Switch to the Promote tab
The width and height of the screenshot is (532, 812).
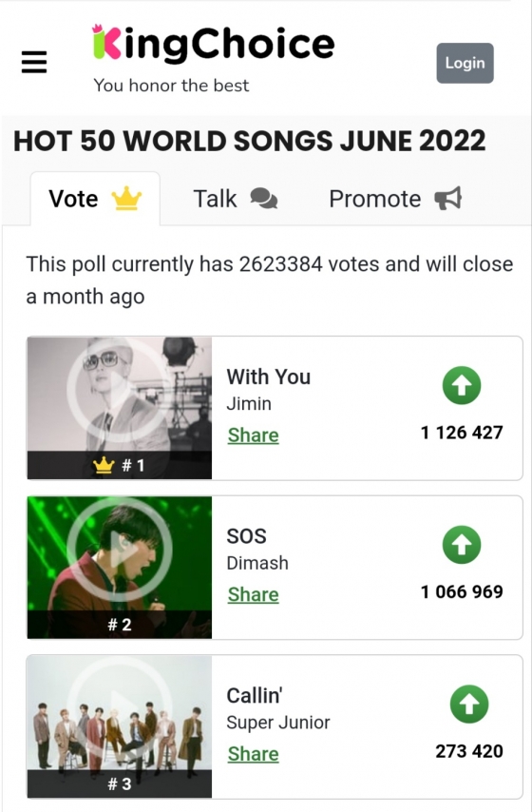(395, 199)
